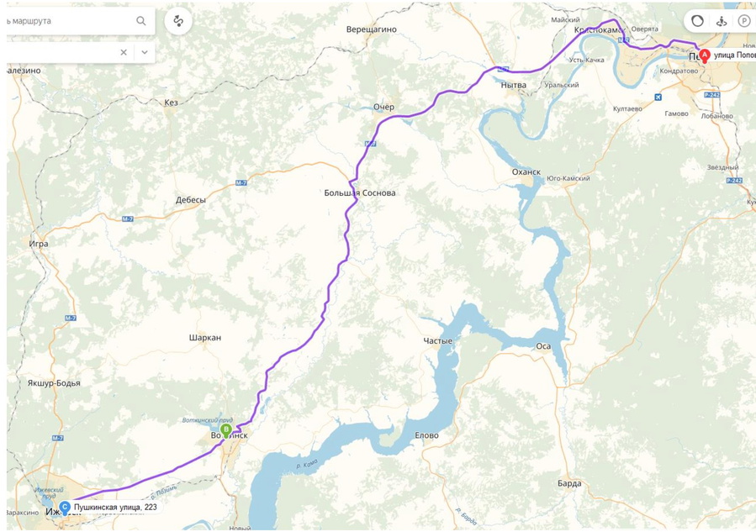The height and width of the screenshot is (532, 756).
Task: Toggle traffic layer circle icon
Action: click(x=697, y=21)
